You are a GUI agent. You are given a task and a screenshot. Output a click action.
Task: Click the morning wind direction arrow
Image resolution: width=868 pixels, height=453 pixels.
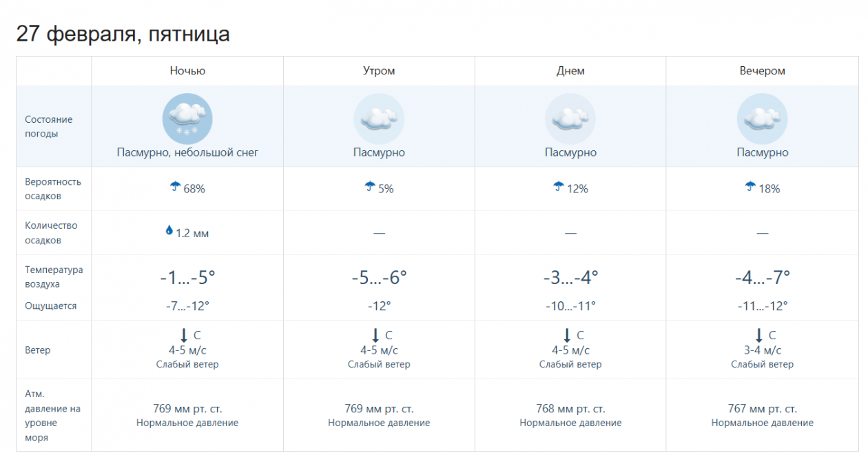(375, 335)
